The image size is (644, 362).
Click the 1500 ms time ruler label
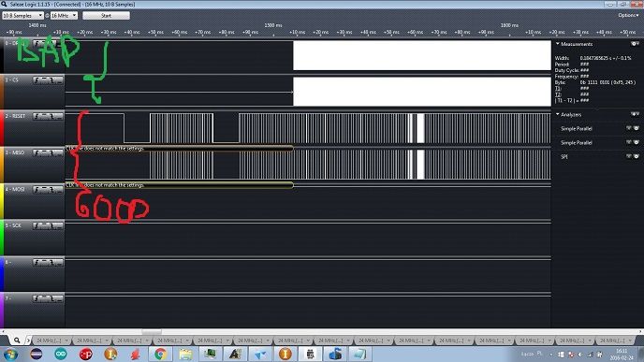click(273, 25)
